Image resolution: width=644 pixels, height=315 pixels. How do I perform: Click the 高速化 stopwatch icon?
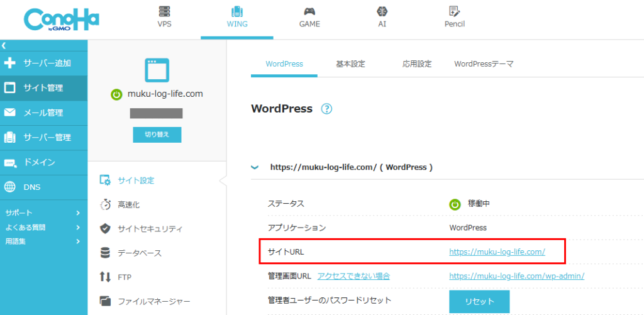[x=106, y=204]
